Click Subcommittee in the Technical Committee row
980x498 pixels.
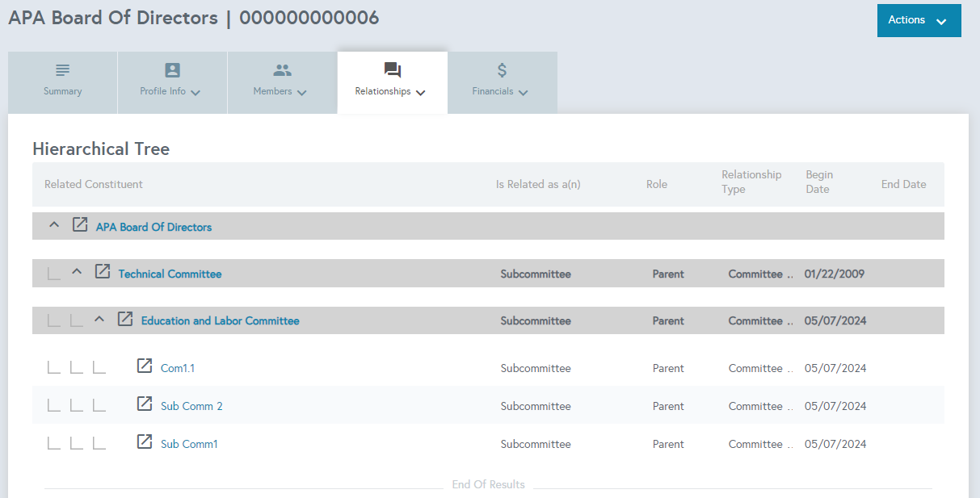coord(536,274)
